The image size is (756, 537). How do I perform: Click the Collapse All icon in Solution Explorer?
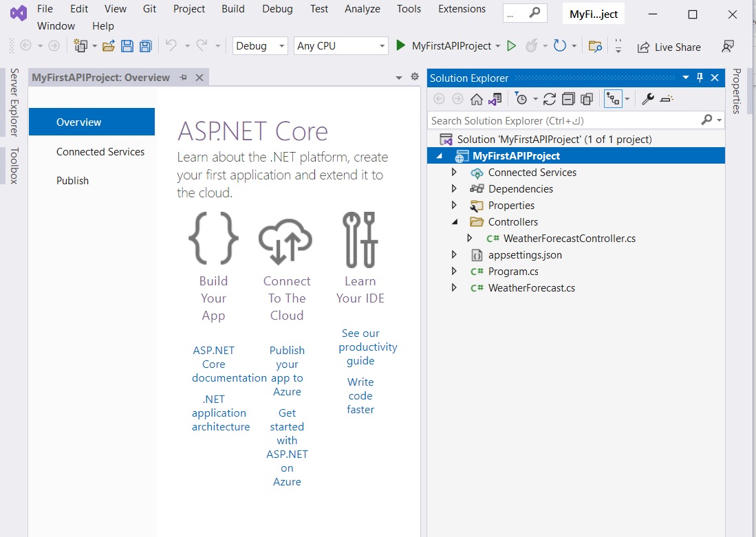tap(568, 99)
